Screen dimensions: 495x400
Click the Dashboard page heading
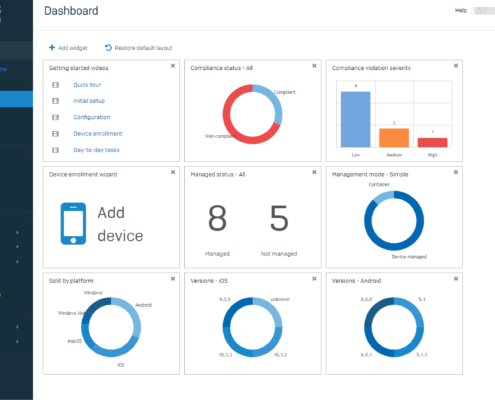tap(71, 11)
